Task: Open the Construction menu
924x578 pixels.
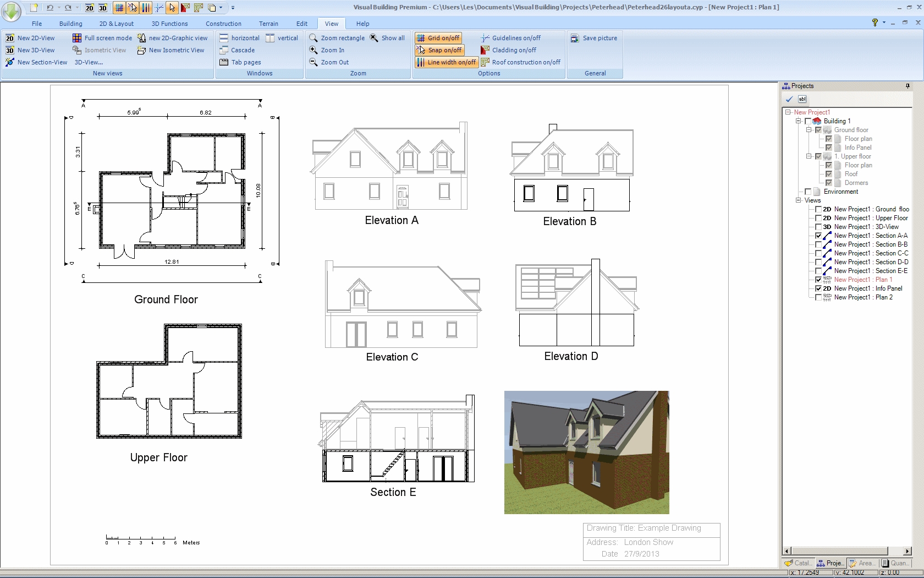Action: (x=223, y=24)
